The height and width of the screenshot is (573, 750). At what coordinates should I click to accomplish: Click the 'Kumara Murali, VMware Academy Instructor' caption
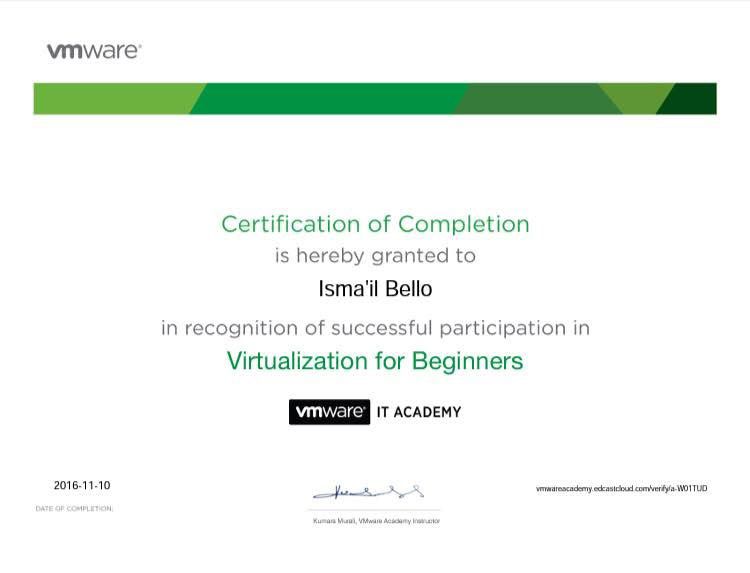[376, 521]
